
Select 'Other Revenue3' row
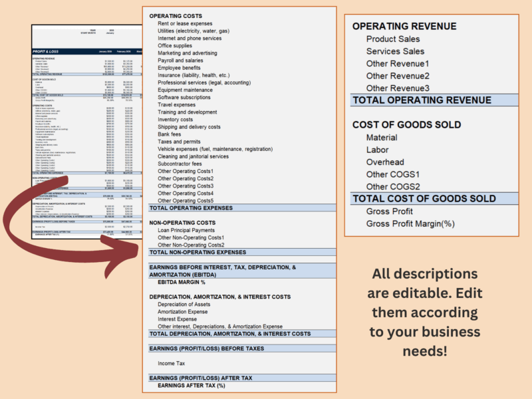398,88
